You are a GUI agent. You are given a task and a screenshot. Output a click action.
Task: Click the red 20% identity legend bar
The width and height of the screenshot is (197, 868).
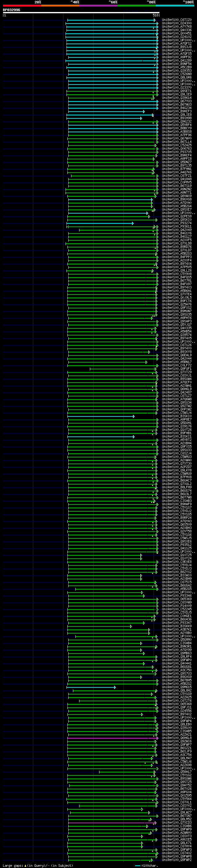click(x=22, y=6)
